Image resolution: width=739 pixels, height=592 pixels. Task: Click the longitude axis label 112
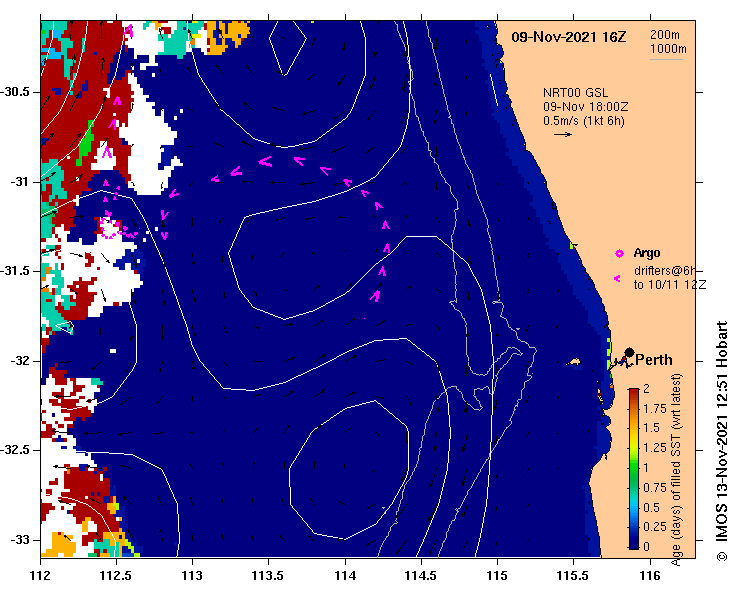41,576
